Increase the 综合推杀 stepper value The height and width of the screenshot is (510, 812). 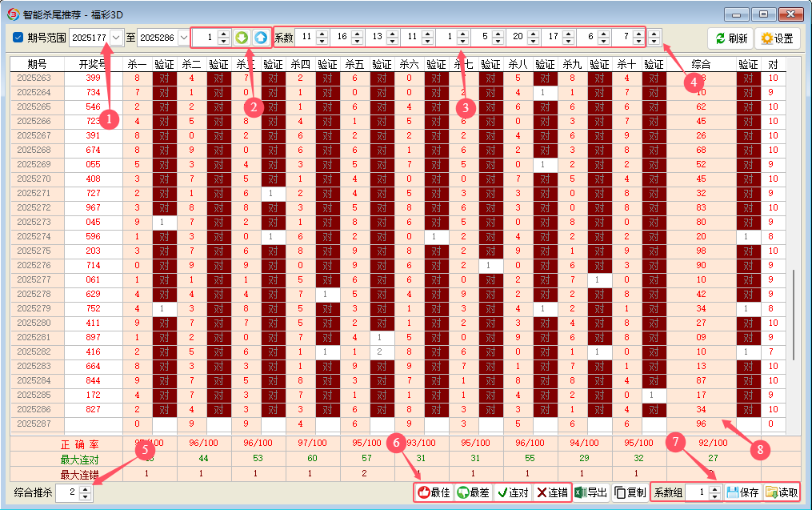coord(86,489)
